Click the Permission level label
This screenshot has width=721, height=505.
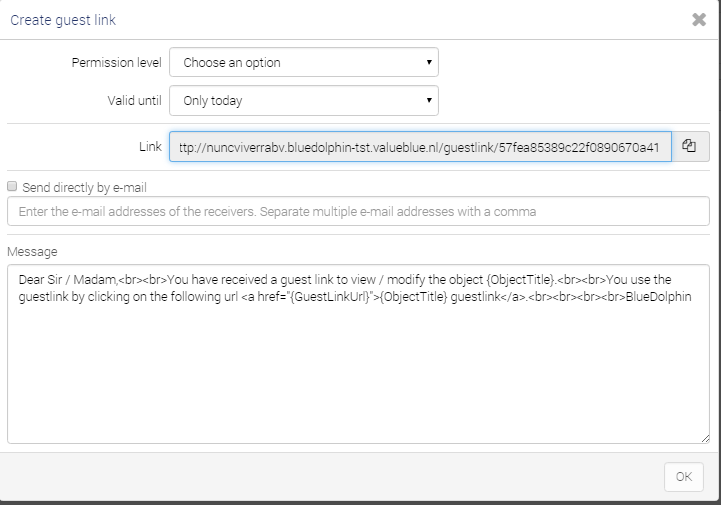click(x=116, y=63)
